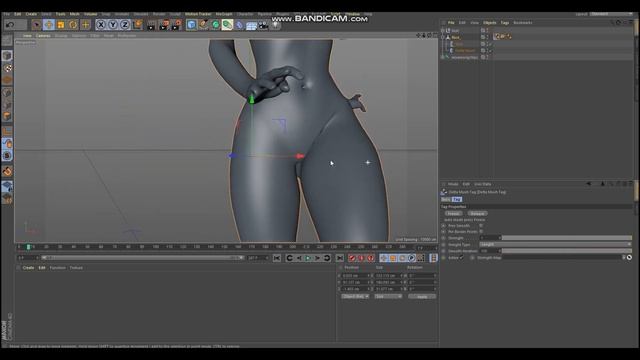Click the Strength value input field
This screenshot has height=360, width=640.
pyautogui.click(x=489, y=238)
